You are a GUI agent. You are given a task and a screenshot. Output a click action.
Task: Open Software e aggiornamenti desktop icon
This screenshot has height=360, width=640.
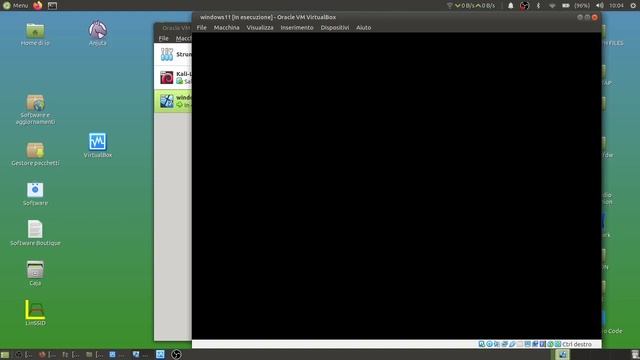36,109
